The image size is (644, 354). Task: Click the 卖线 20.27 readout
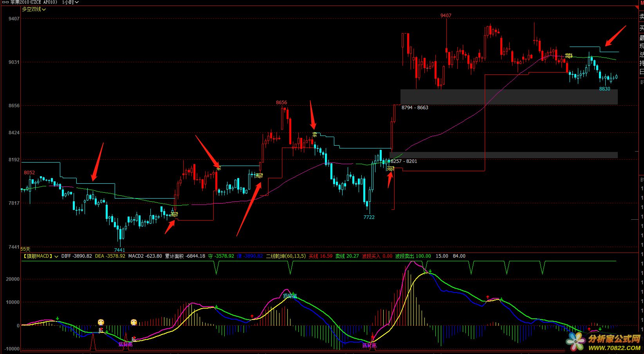pos(347,256)
